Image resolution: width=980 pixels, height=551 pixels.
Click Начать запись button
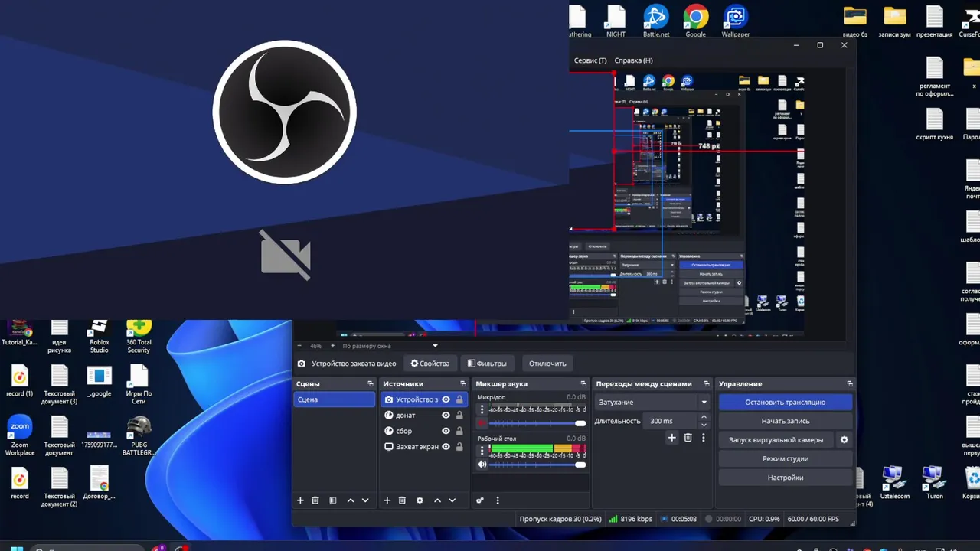[785, 421]
